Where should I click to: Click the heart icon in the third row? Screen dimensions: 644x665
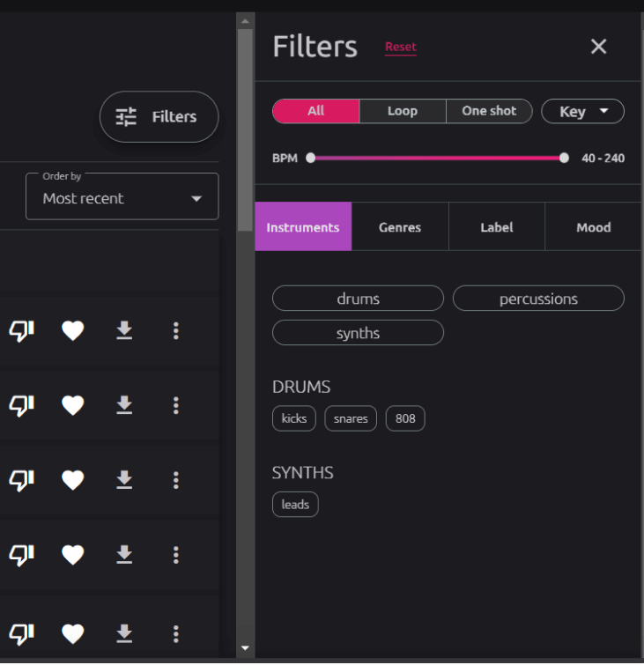coord(72,480)
